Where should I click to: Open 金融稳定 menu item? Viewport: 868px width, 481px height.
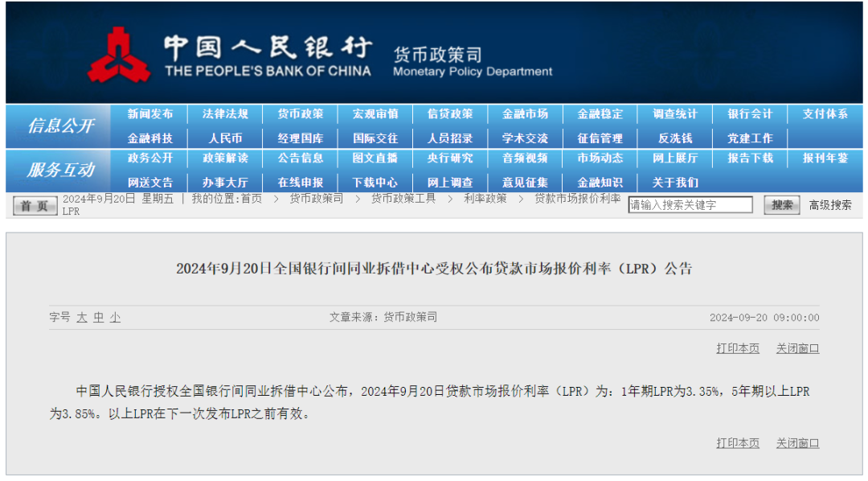click(600, 114)
